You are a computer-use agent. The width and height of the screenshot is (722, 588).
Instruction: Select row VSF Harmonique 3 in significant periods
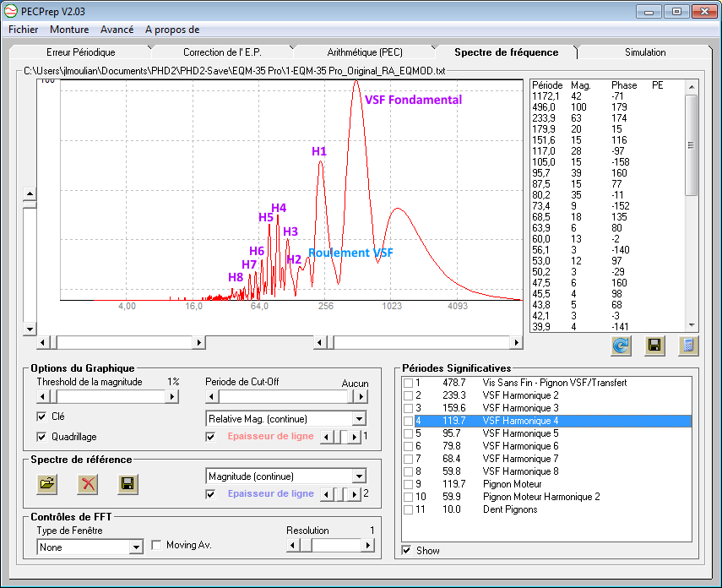546,408
